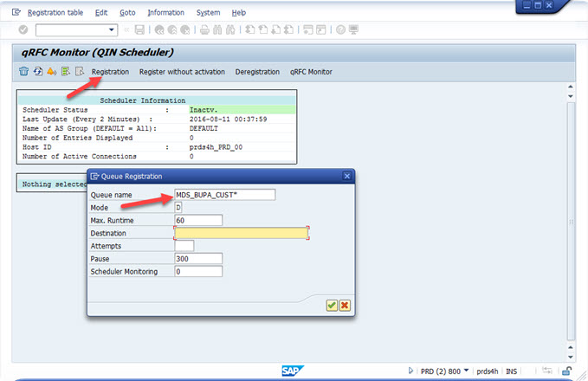This screenshot has width=588, height=381.
Task: Click the Save diskette icon
Action: click(139, 29)
